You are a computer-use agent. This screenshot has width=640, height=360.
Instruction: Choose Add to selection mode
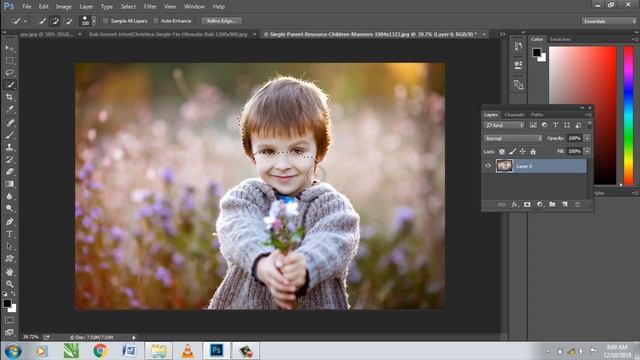click(x=55, y=21)
